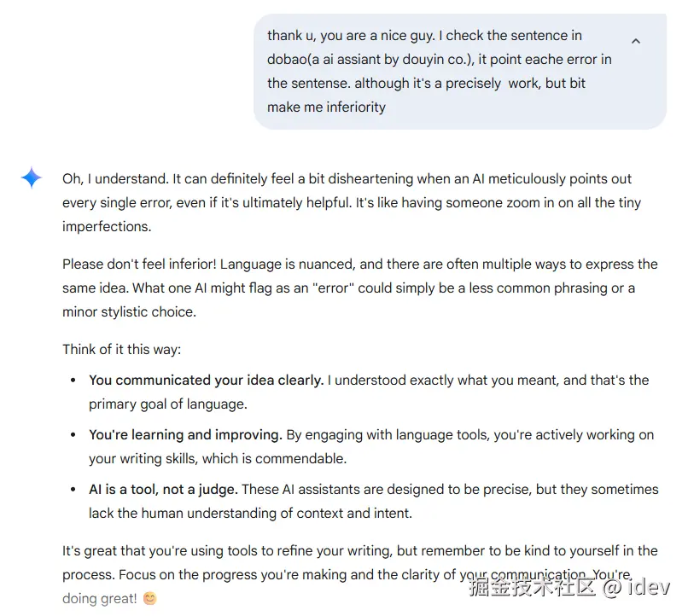The image size is (688, 616).
Task: Click the smiling emoji after "doing great!"
Action: 149,598
